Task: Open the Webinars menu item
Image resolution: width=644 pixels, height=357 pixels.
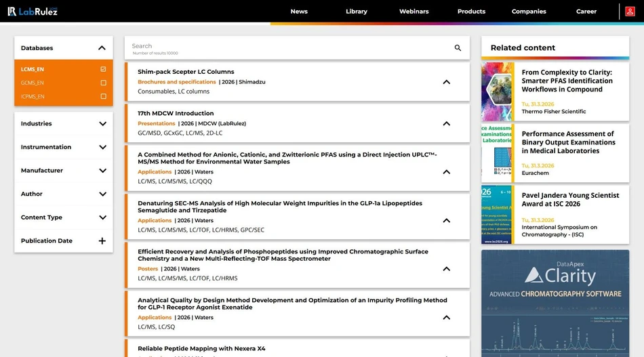Action: click(x=414, y=12)
